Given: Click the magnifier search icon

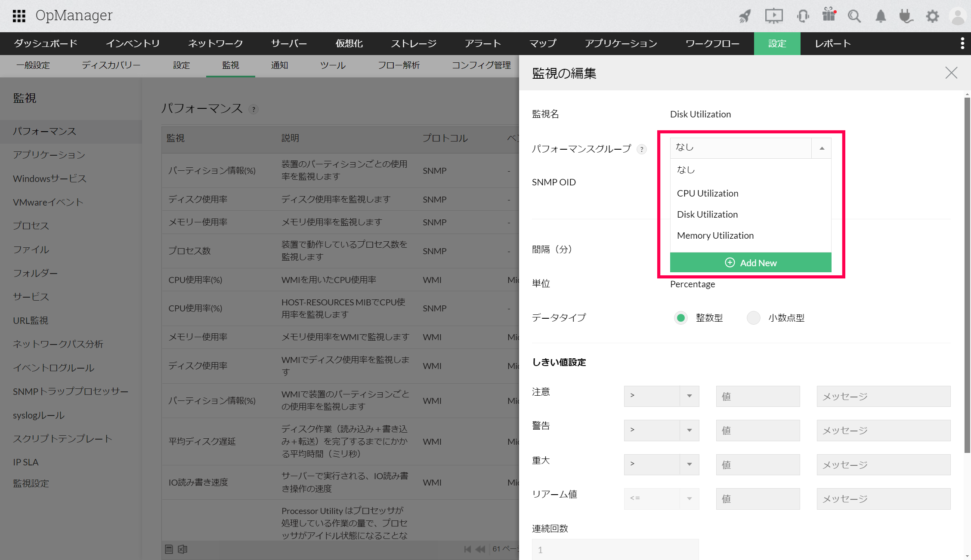Looking at the screenshot, I should (854, 16).
